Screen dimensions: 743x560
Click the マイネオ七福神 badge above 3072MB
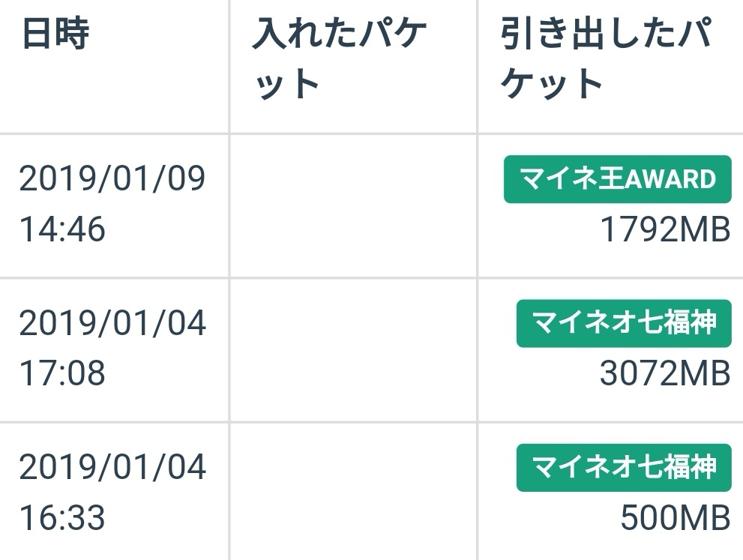pyautogui.click(x=624, y=323)
